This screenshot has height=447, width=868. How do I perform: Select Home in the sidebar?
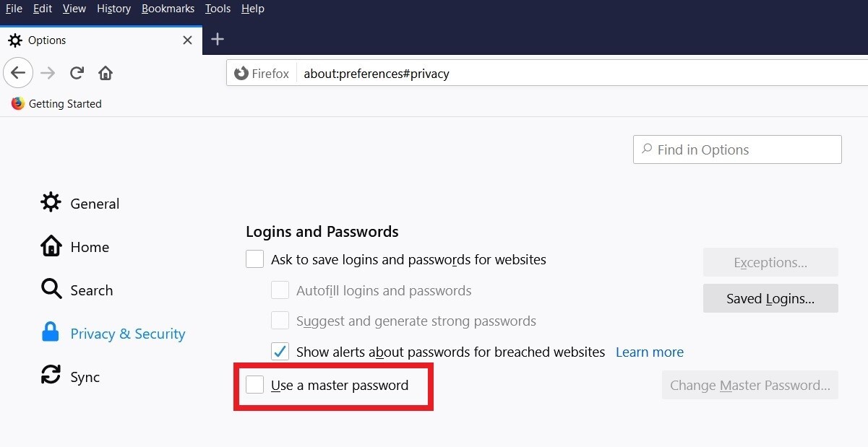click(x=89, y=247)
